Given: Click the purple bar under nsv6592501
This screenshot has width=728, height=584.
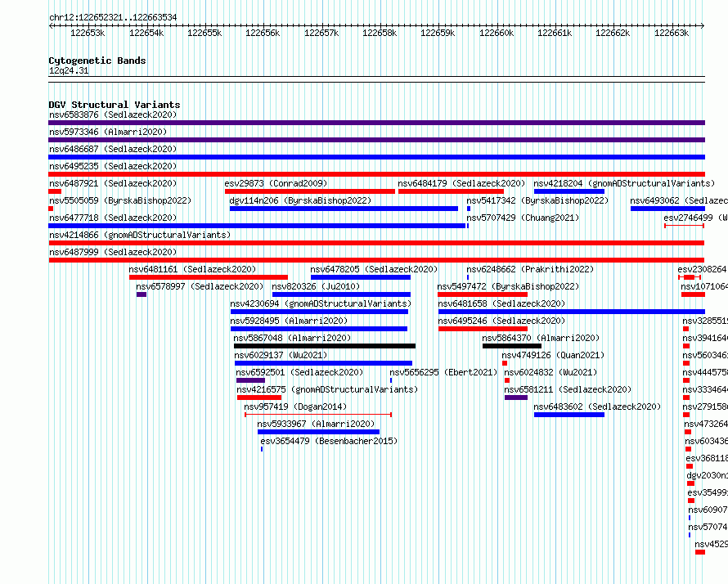Looking at the screenshot, I should 251,380.
